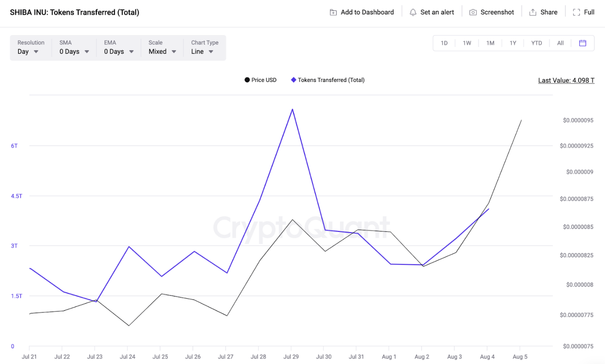This screenshot has height=364, width=605.
Task: Open the Scale Mixed dropdown
Action: (162, 48)
